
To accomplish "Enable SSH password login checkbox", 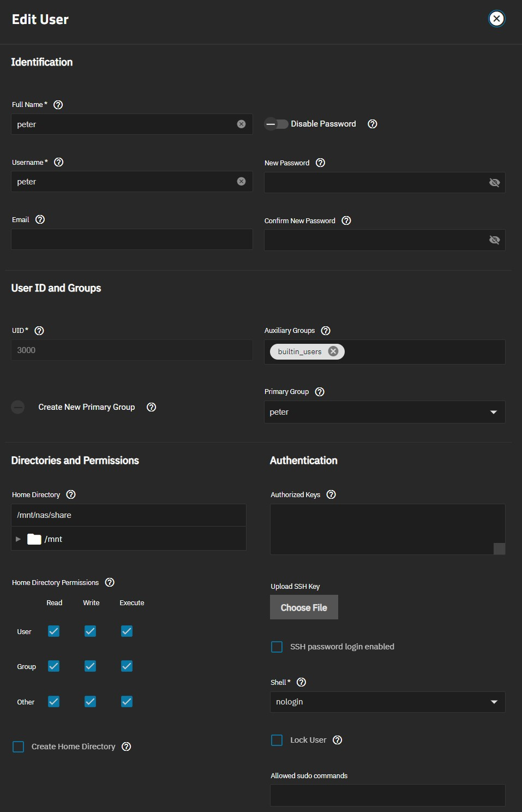I will point(277,647).
